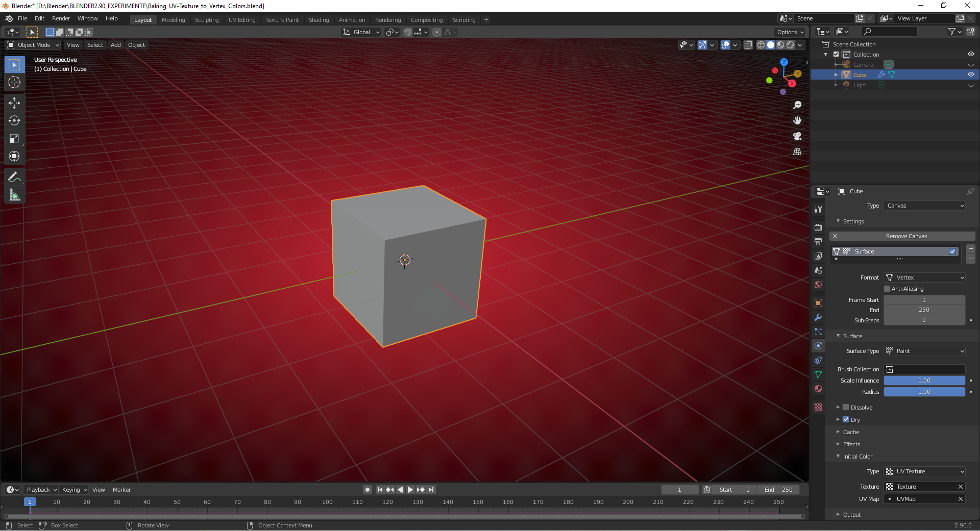Click the Select Box tool
The width and height of the screenshot is (980, 531).
[x=14, y=65]
